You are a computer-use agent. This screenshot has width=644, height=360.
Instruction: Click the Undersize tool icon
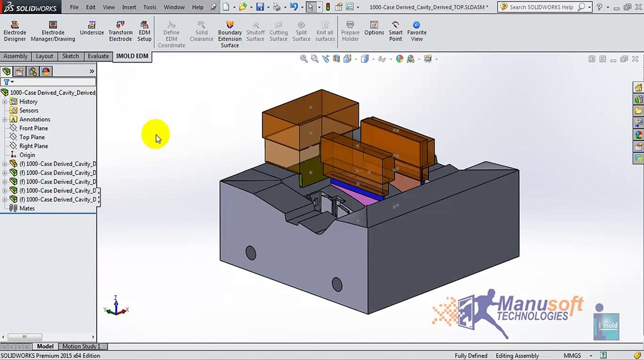point(92,28)
